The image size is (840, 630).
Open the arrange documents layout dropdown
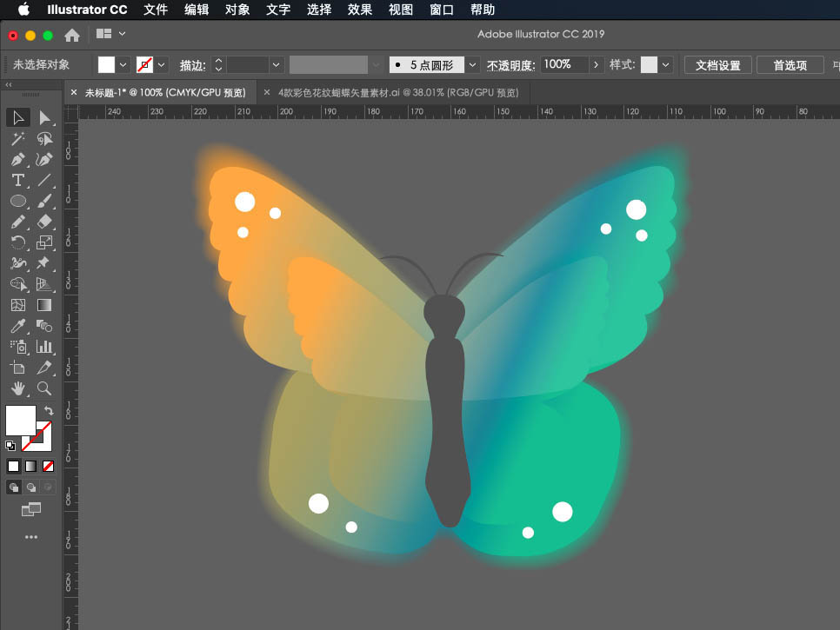pos(111,34)
